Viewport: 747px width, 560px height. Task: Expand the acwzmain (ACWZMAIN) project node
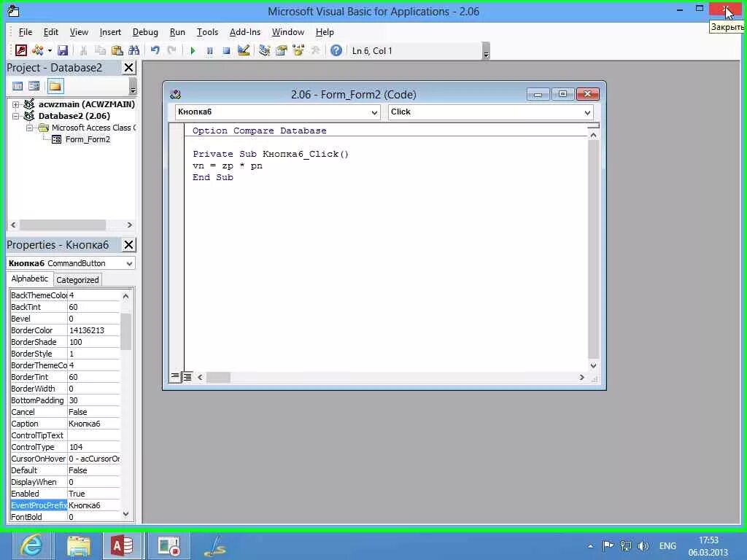click(16, 104)
